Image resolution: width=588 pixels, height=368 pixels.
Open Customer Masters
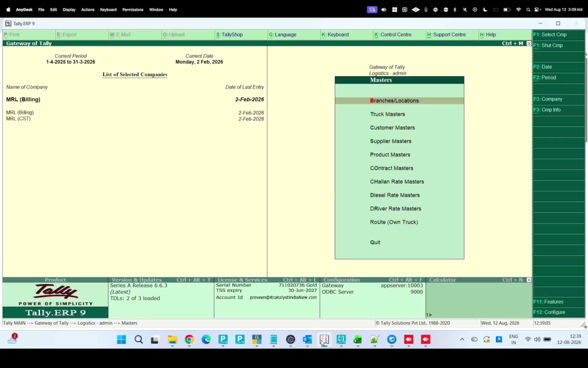392,128
